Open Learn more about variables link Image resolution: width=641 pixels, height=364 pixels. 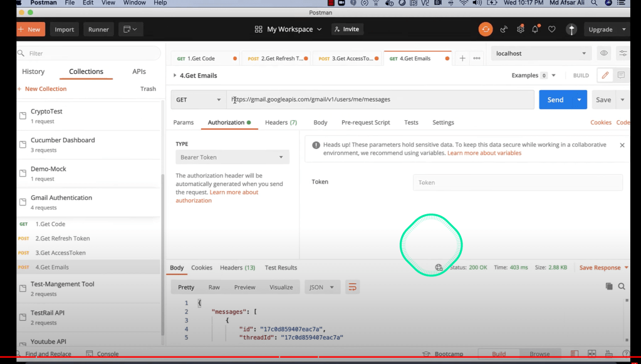coord(484,153)
